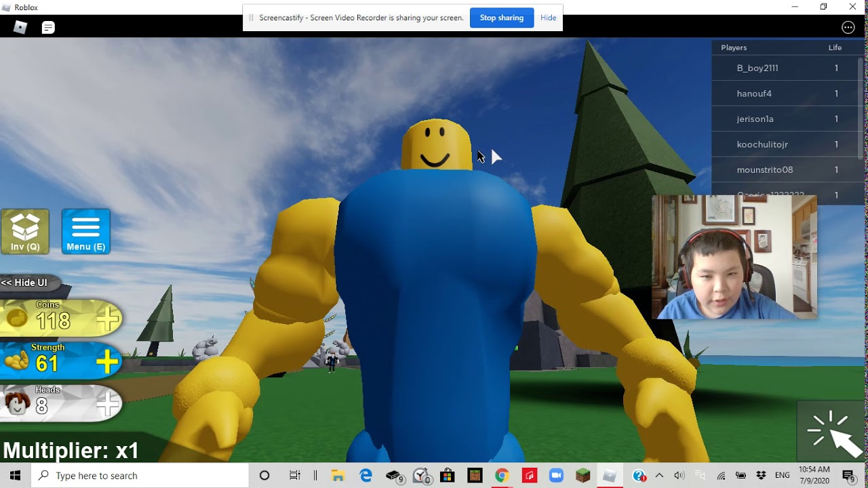
Task: Open Zoom from taskbar
Action: click(x=556, y=476)
